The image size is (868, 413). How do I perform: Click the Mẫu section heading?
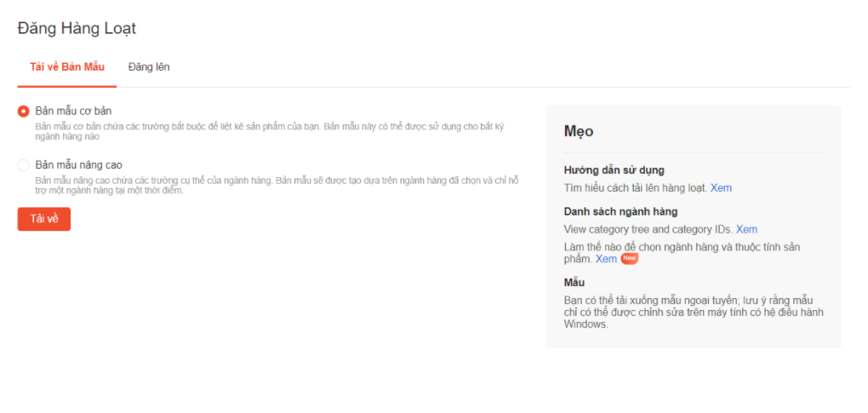click(574, 283)
